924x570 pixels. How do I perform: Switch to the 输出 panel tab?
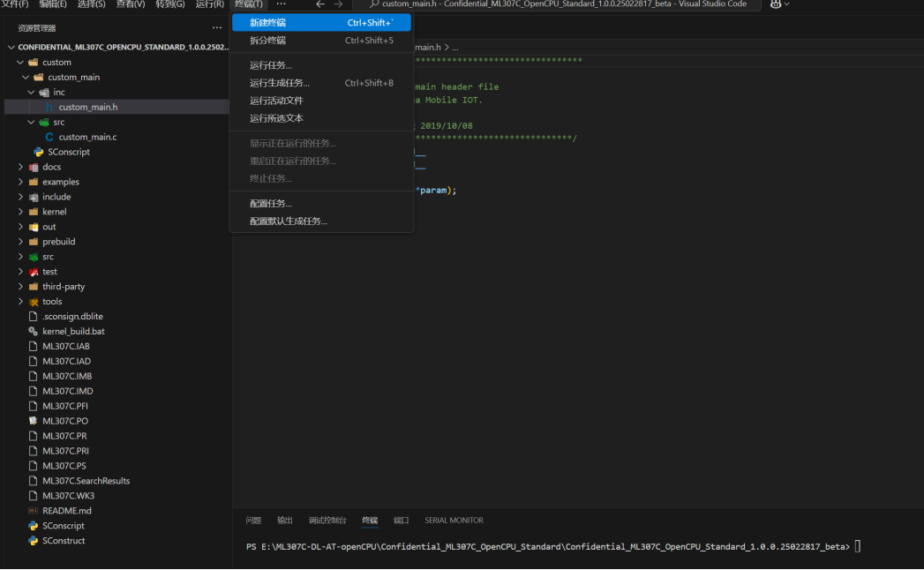[x=285, y=521]
